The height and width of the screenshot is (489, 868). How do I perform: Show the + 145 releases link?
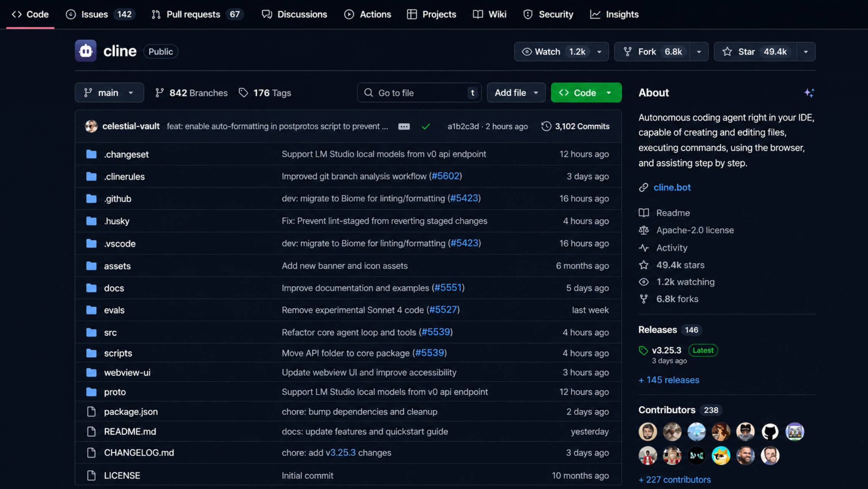tap(669, 380)
